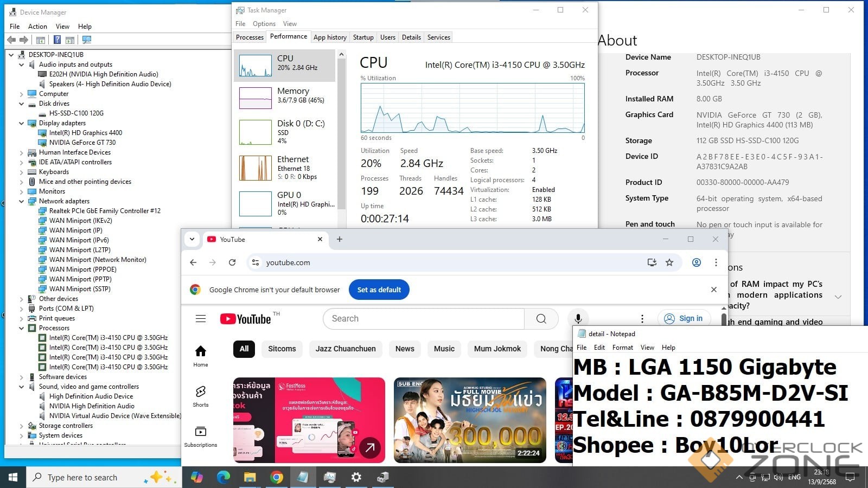The width and height of the screenshot is (868, 488).
Task: Open the Format menu in Notepad
Action: (622, 348)
